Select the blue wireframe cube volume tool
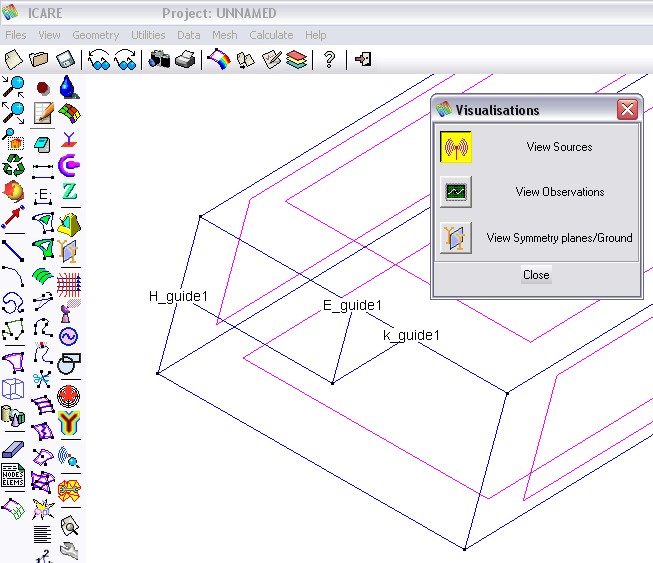Image resolution: width=653 pixels, height=563 pixels. [13, 389]
